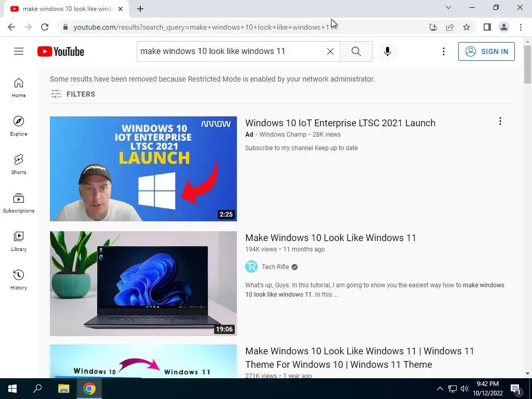Open notification center
532x399 pixels.
(516, 389)
